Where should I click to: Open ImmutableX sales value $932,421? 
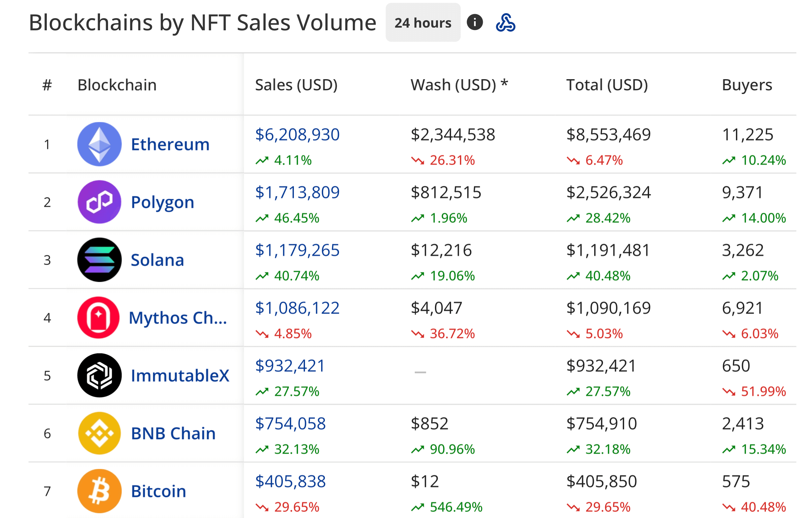click(290, 366)
